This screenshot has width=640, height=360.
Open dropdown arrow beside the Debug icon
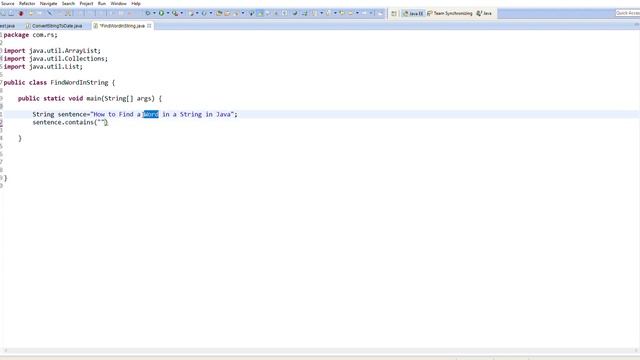pos(155,13)
